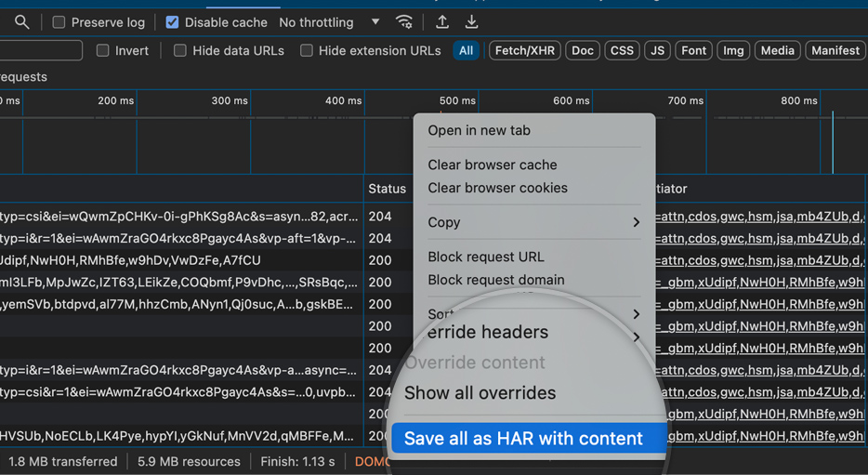
Task: Check Hide extension URLs option
Action: coord(306,50)
